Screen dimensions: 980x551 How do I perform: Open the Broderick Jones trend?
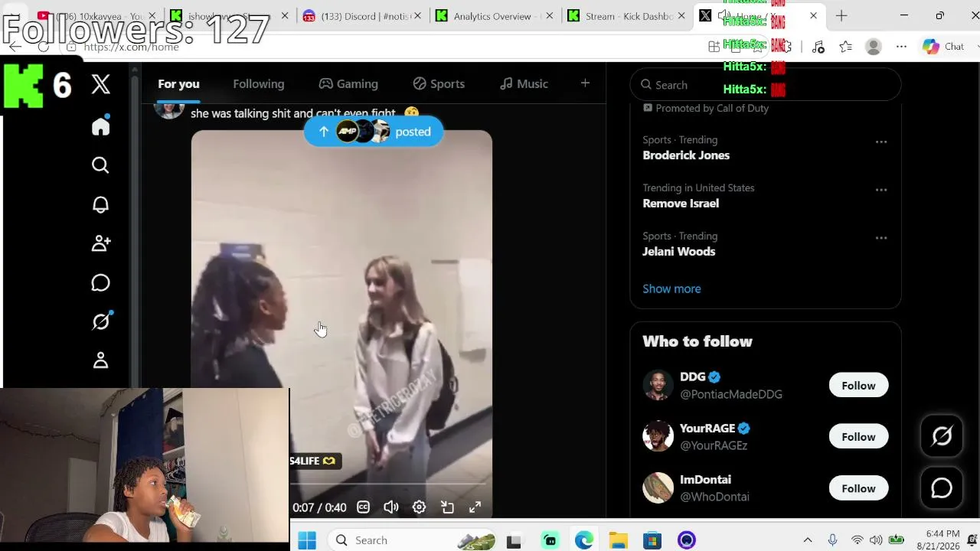tap(686, 155)
